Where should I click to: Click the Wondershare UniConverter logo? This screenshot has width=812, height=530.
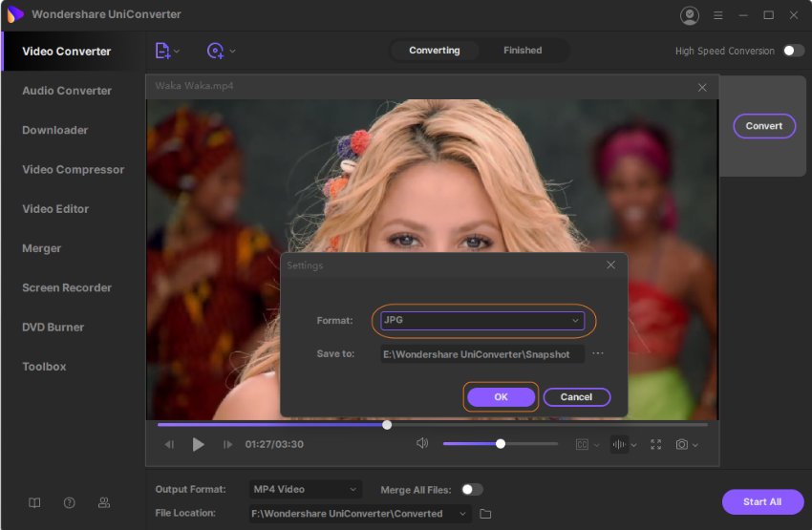15,14
